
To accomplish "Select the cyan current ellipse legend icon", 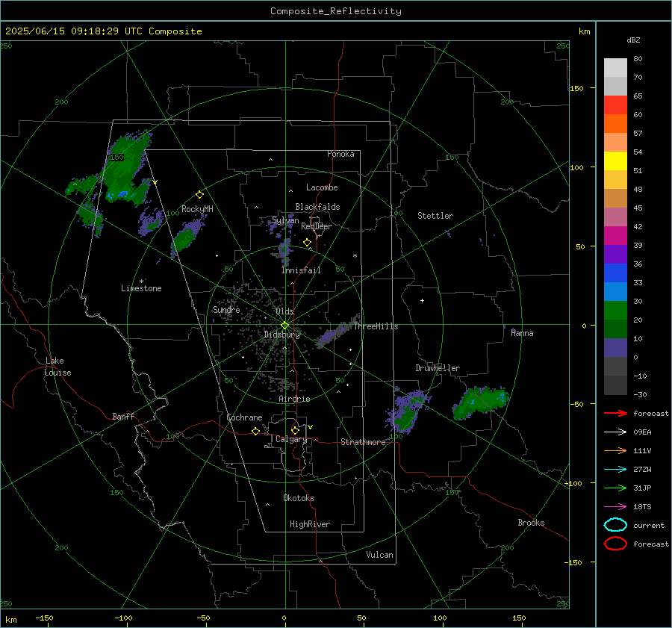I will pyautogui.click(x=615, y=525).
